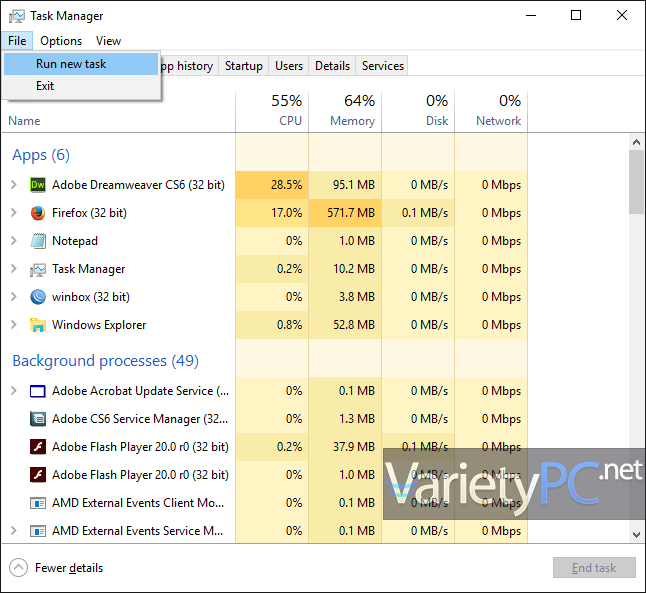Click the Fewer details arrow icon

click(18, 567)
